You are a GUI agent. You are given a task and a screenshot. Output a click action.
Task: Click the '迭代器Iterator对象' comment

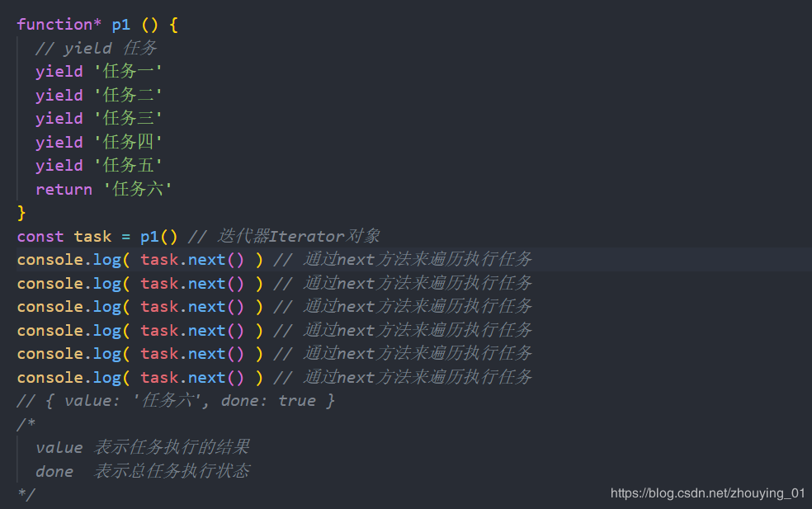[284, 237]
